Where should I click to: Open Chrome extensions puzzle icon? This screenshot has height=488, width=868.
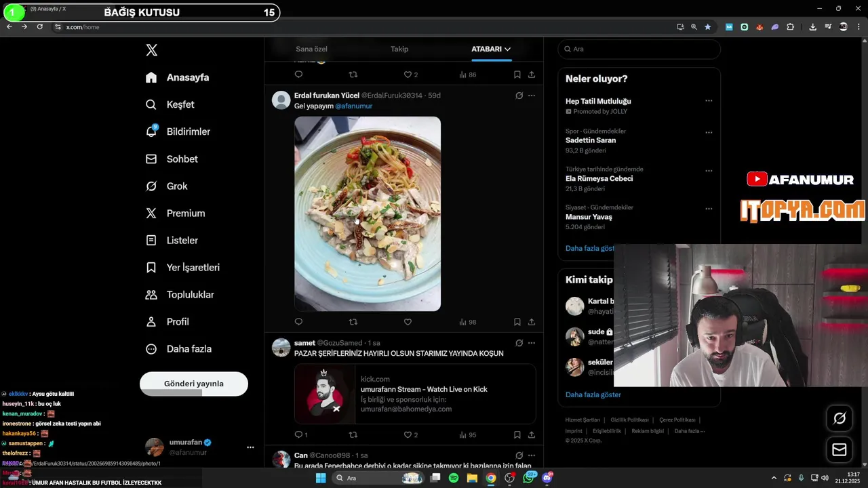[x=791, y=27]
